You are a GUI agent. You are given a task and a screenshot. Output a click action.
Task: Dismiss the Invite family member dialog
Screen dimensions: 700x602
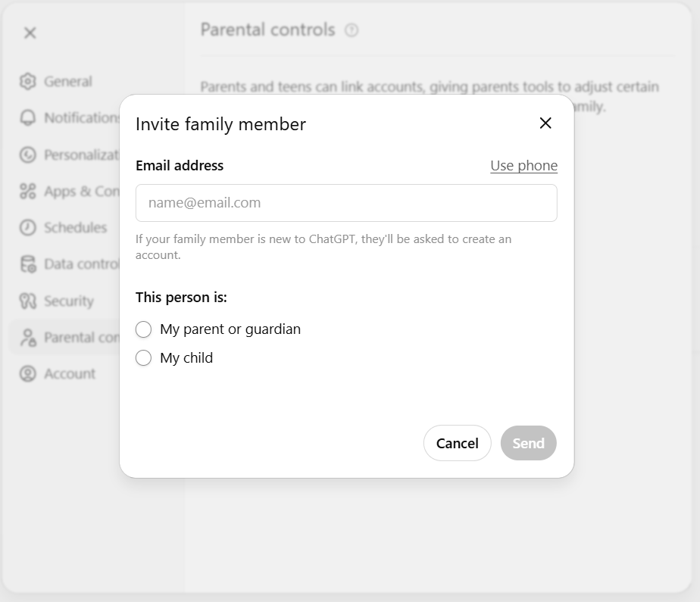coord(545,123)
